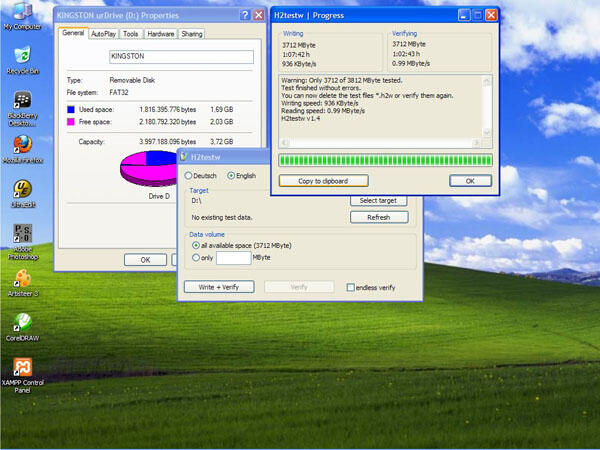This screenshot has height=450, width=600.
Task: Click the Write + Verify button
Action: (219, 287)
